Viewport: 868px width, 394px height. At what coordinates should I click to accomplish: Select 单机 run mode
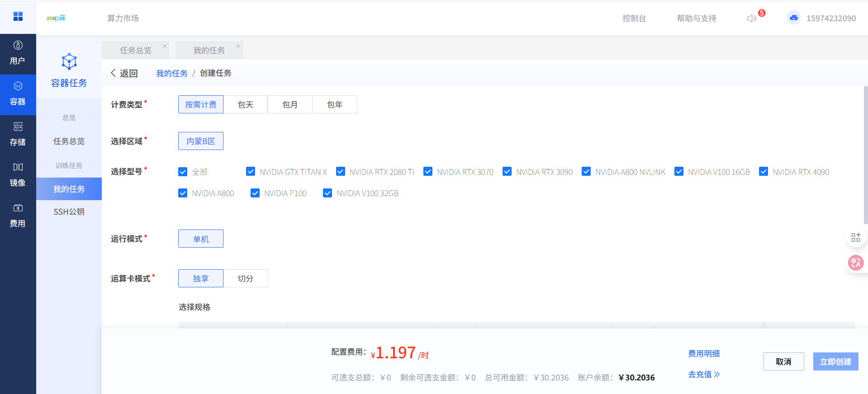pyautogui.click(x=201, y=239)
